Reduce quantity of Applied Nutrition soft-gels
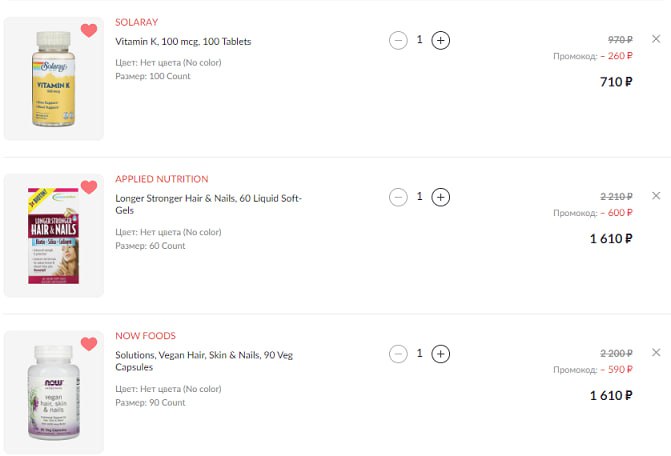 398,198
